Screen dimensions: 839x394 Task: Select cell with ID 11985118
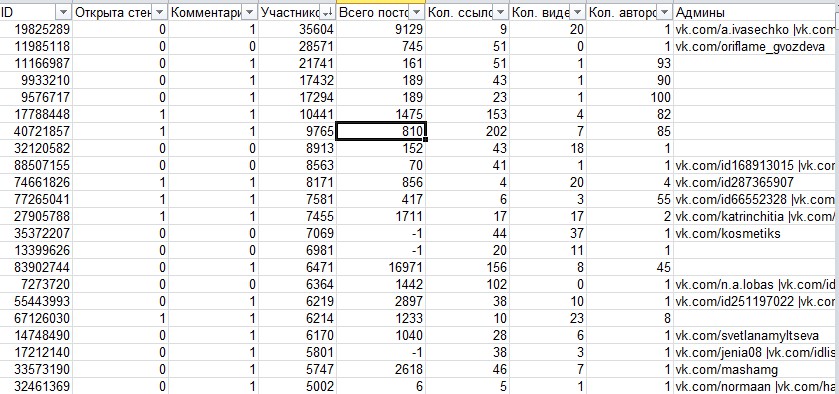coord(36,47)
